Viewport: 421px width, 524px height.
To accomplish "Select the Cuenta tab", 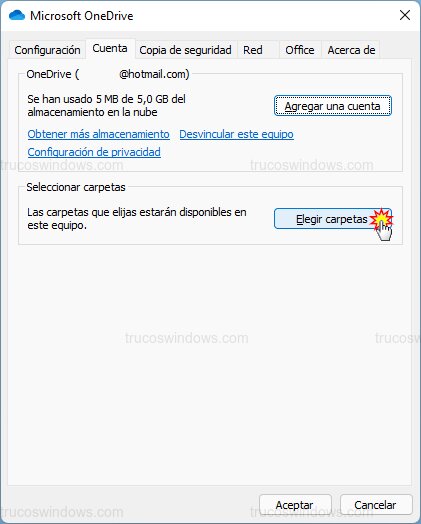I will click(110, 49).
